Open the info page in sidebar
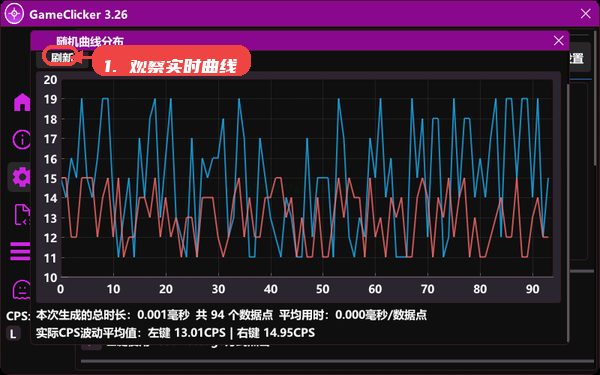Screen dimensions: 600x375 point(22,139)
